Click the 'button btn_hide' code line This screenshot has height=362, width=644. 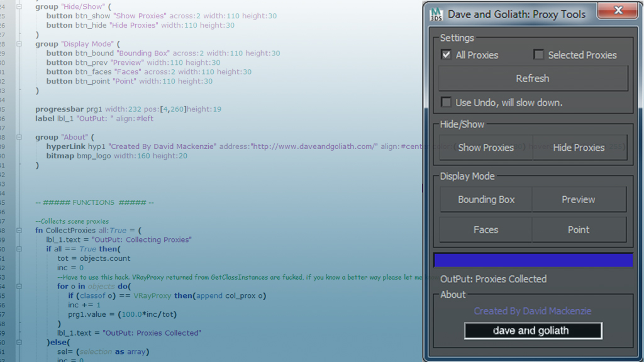140,25
